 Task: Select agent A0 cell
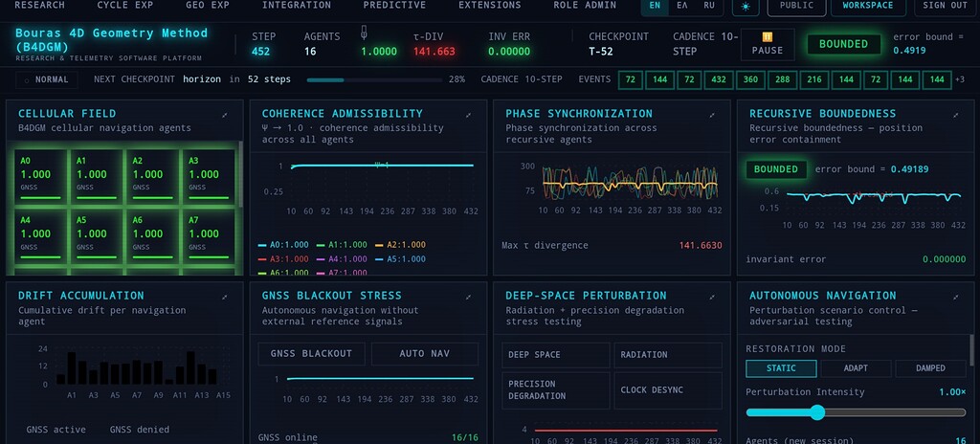click(x=40, y=176)
